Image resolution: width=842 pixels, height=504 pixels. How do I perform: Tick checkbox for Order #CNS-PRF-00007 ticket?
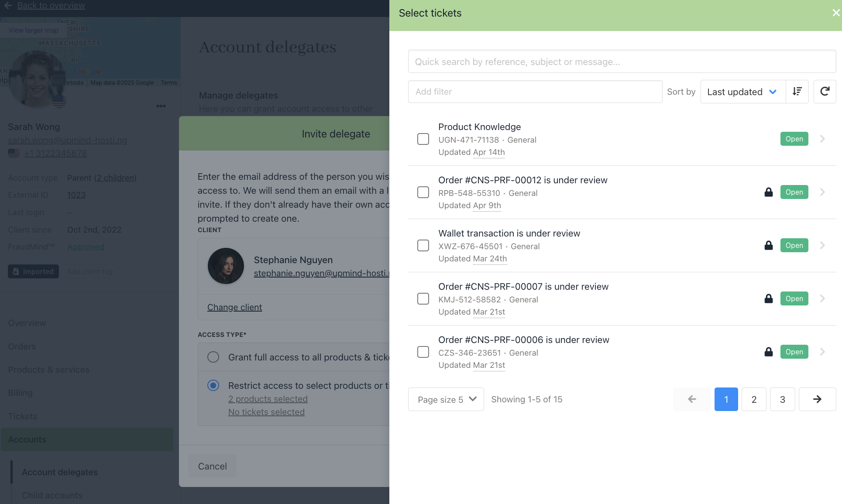pos(423,299)
